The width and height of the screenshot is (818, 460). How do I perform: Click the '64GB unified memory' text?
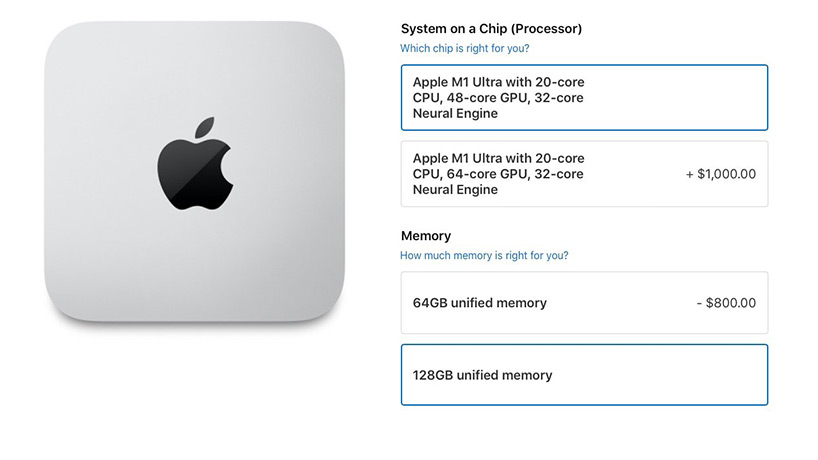pos(479,303)
